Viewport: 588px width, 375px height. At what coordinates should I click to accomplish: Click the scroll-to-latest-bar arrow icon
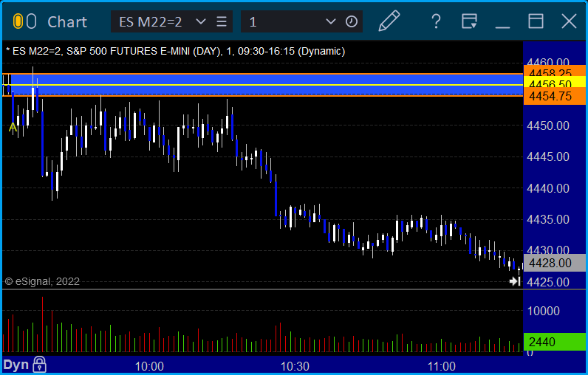515,281
